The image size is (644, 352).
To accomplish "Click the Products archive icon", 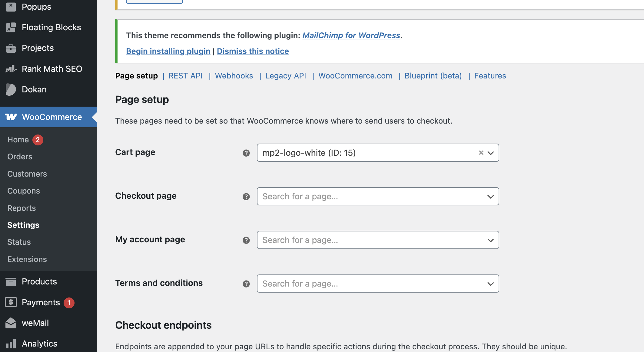I will pos(11,282).
